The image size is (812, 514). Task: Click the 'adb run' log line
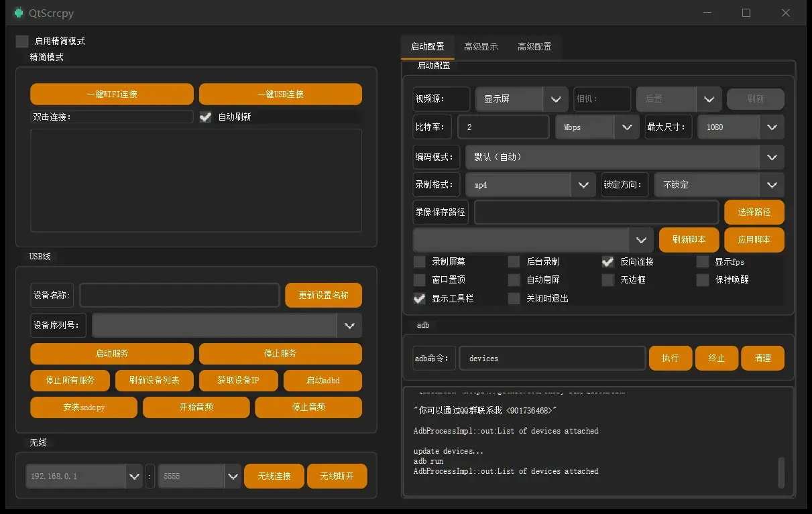(428, 461)
